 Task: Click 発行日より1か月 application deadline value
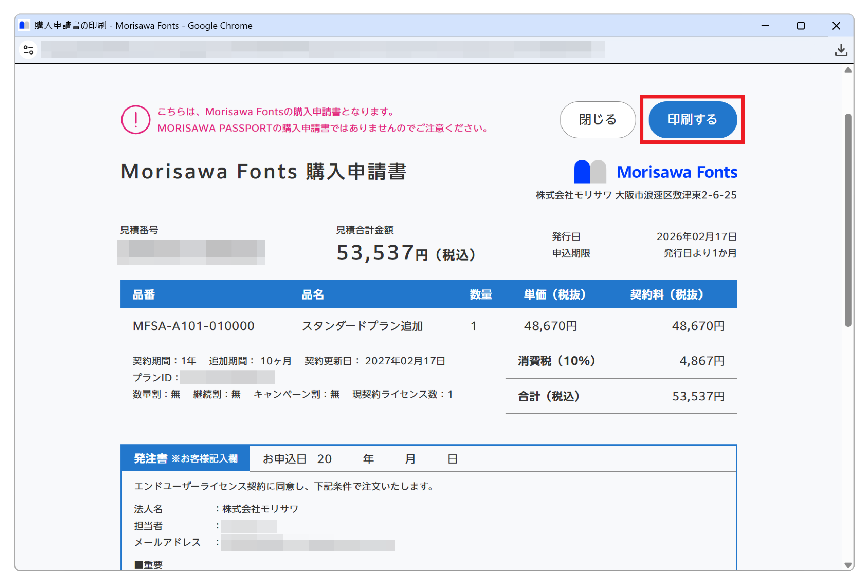click(x=700, y=253)
